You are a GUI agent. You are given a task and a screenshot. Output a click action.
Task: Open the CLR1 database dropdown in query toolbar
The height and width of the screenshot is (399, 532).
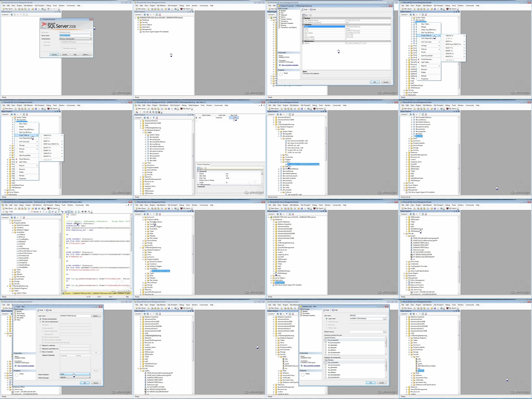[x=29, y=212]
